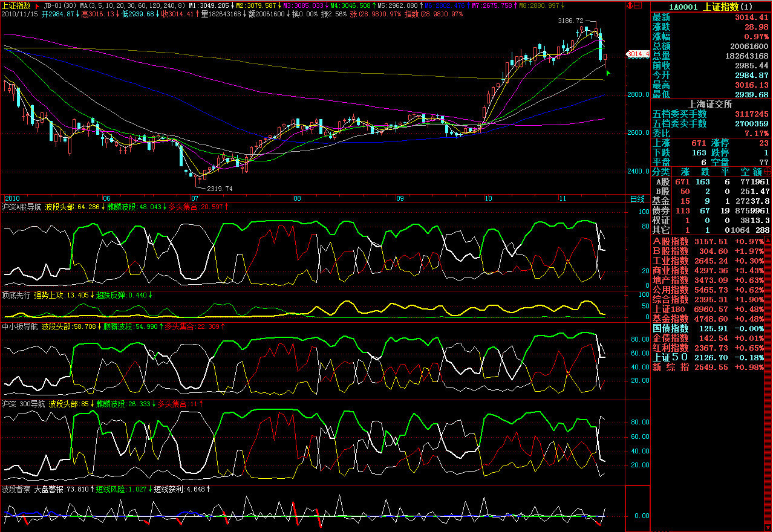Select the 沪深A股导航 indicator title

[x=21, y=207]
